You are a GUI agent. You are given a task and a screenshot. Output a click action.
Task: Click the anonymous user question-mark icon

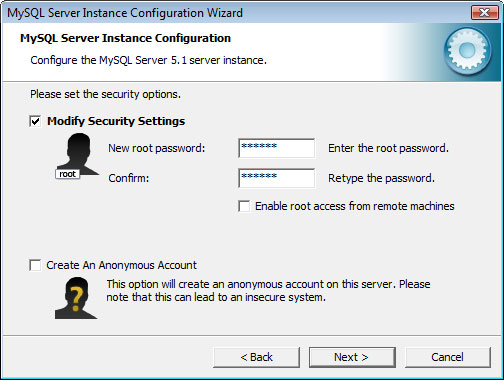(76, 298)
